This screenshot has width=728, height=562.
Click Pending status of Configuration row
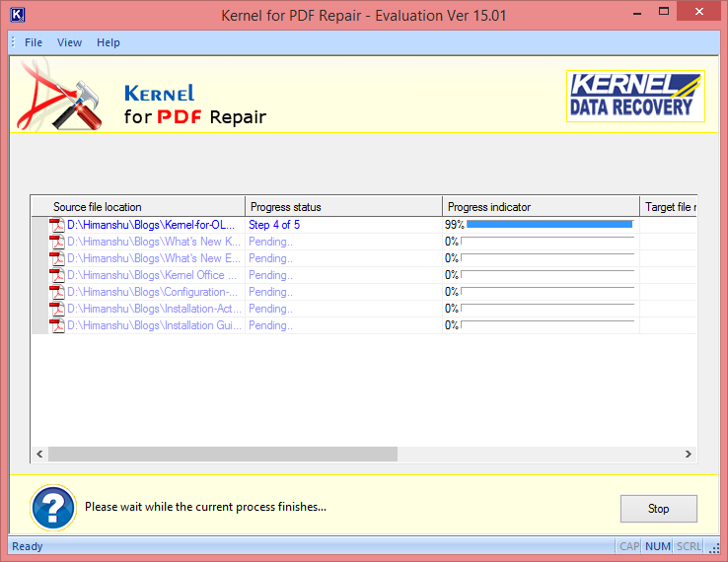point(270,292)
